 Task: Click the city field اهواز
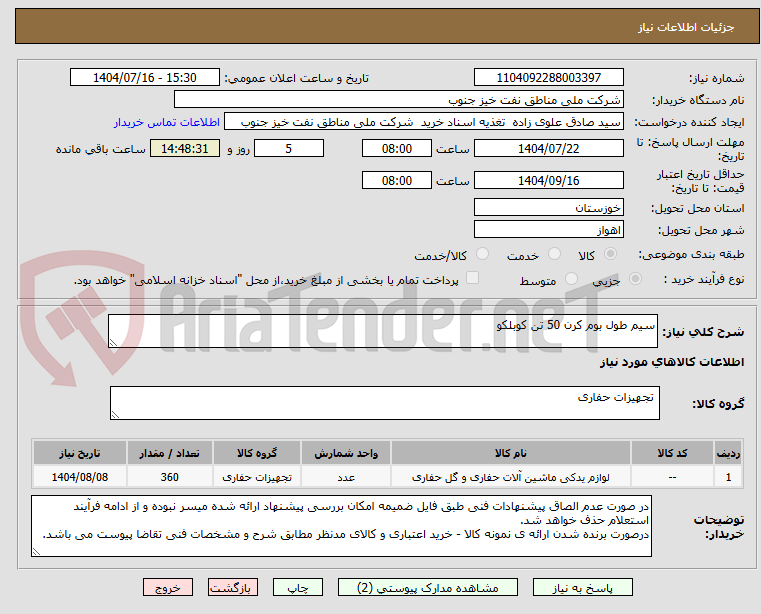coord(548,230)
